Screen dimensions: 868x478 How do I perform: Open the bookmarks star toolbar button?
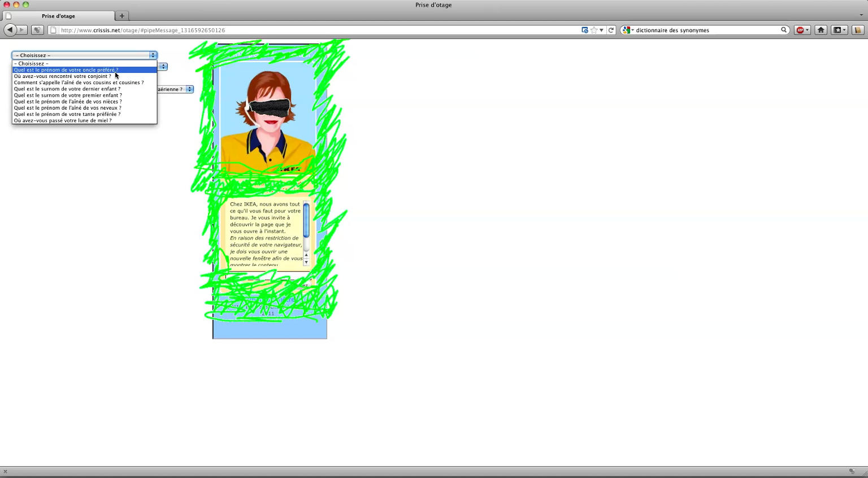coord(839,30)
